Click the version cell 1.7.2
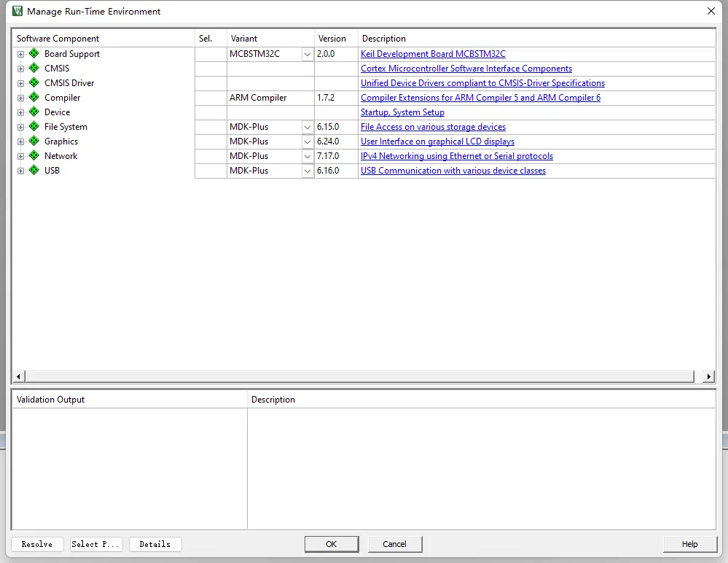 336,98
